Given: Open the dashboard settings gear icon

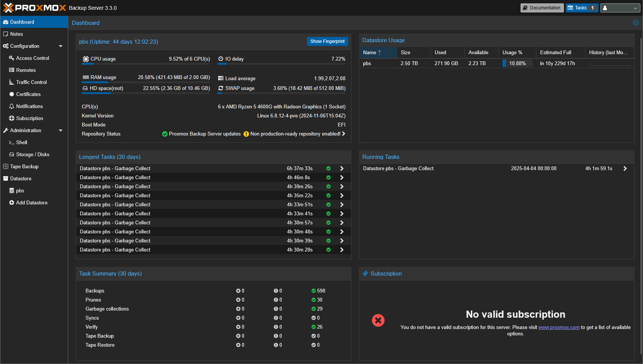Looking at the screenshot, I should 635,23.
